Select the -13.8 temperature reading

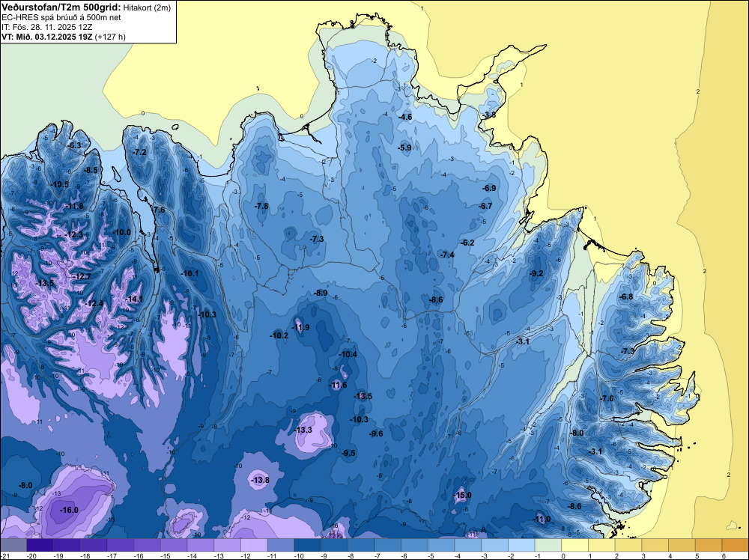click(x=261, y=480)
